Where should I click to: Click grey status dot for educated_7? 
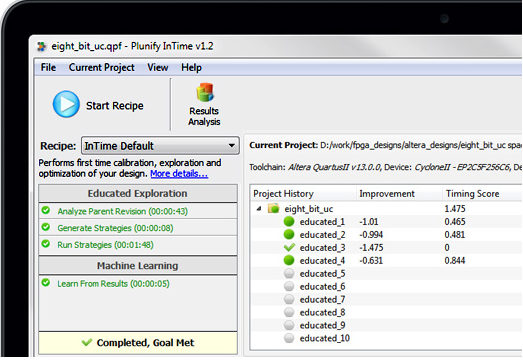(x=289, y=299)
